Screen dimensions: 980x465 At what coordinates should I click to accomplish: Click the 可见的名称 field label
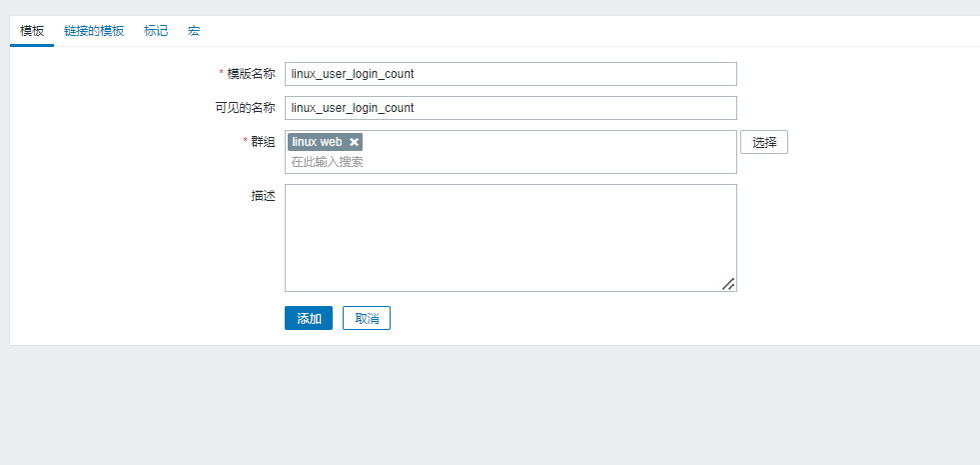(245, 108)
